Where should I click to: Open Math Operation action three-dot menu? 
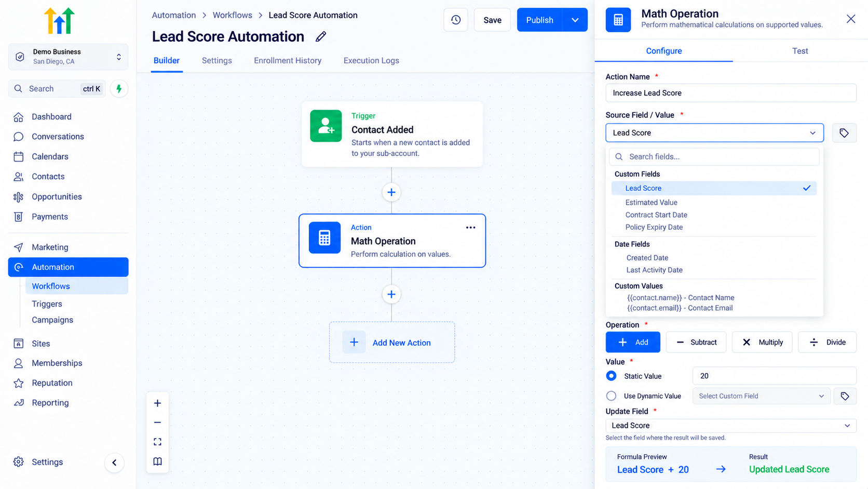(470, 228)
